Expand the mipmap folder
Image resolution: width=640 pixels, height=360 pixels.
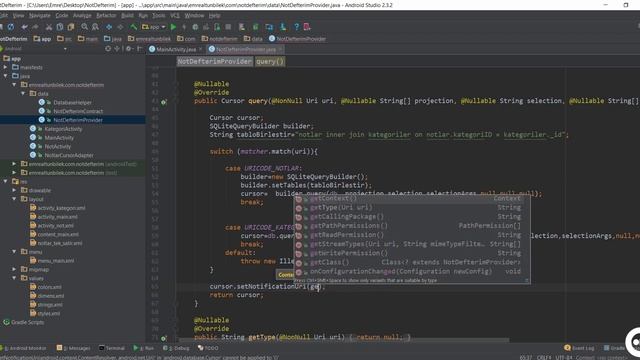tap(14, 269)
